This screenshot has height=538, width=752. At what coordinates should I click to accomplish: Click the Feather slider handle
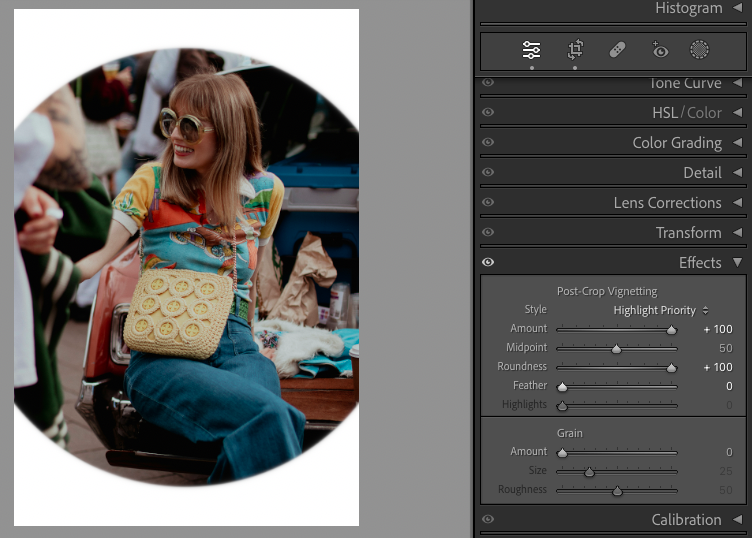562,387
